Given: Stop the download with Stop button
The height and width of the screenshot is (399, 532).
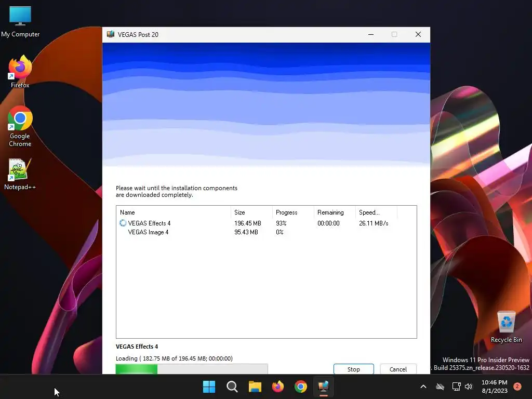Looking at the screenshot, I should [x=353, y=369].
